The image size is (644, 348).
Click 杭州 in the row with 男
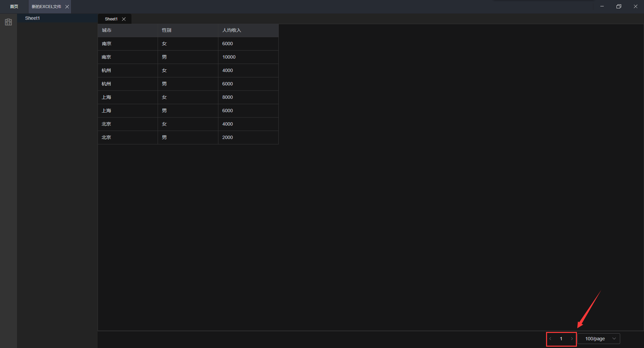pos(106,84)
